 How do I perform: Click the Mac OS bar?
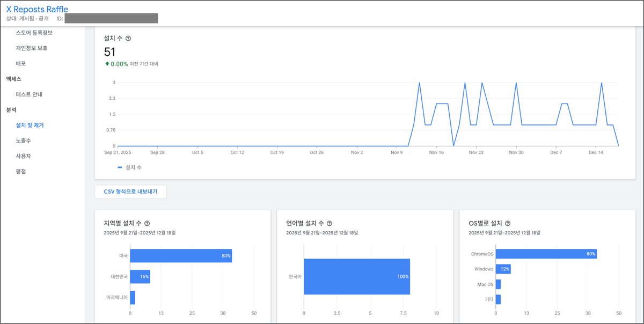(498, 284)
